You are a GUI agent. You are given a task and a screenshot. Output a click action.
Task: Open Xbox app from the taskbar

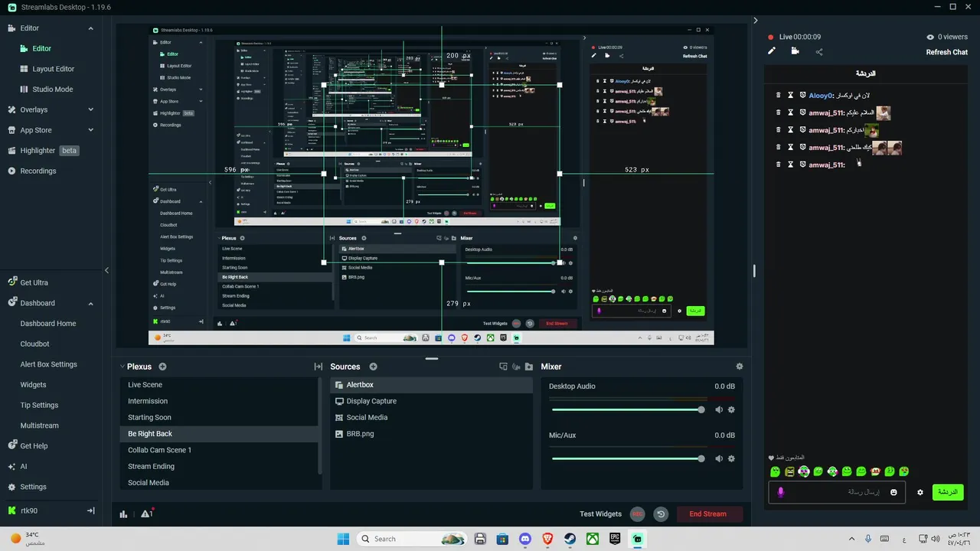[x=593, y=539]
